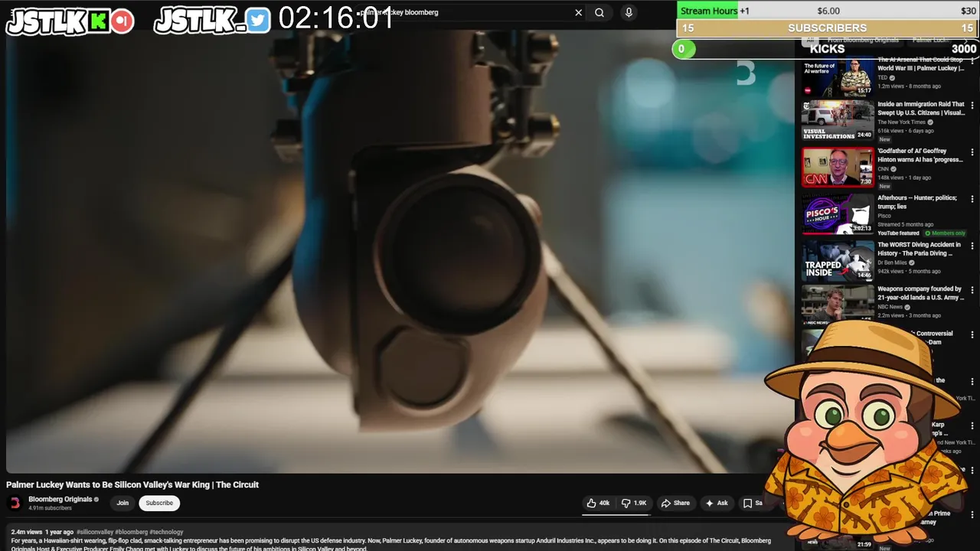Click the SUBSCRIBERS goal bar
This screenshot has height=551, width=980.
pos(828,28)
